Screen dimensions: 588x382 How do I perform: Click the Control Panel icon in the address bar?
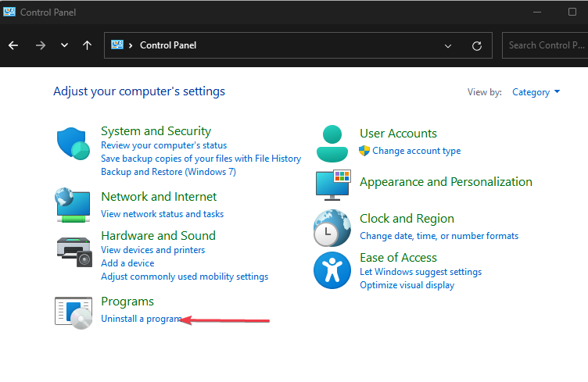117,45
